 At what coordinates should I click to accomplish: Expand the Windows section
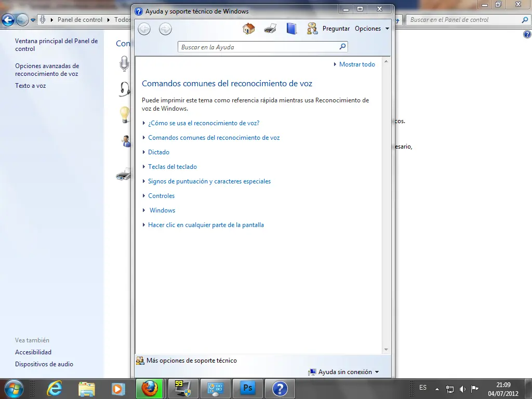pos(159,210)
